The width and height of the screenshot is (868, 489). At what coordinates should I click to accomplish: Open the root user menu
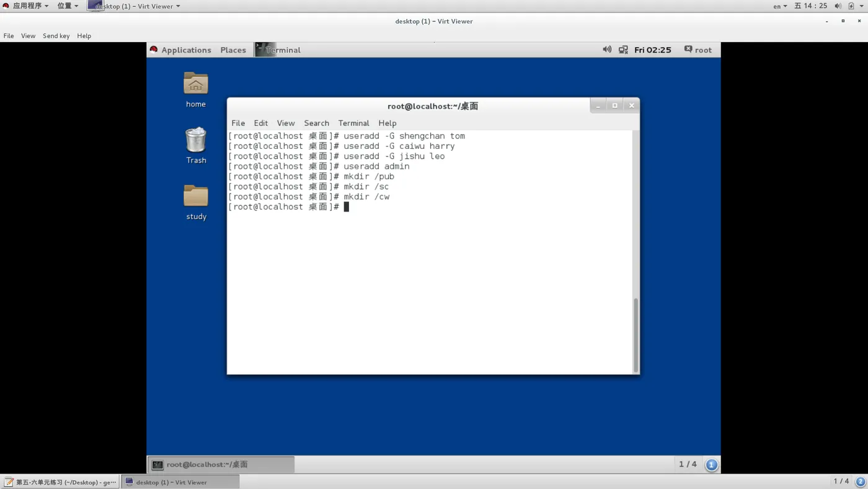coord(698,50)
